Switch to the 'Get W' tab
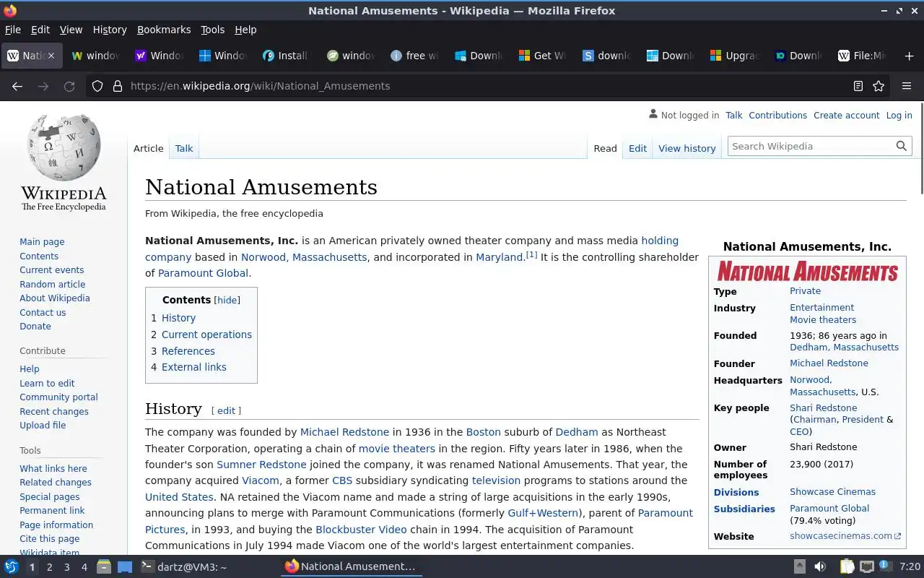This screenshot has width=924, height=578. pos(541,56)
